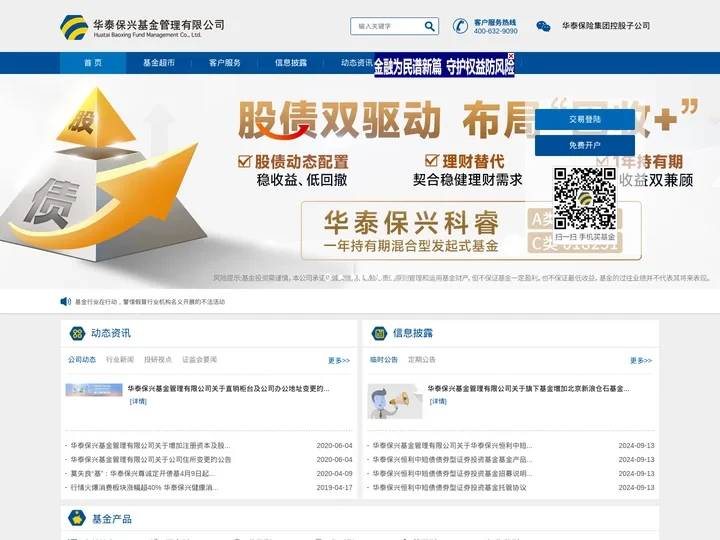Screen dimensions: 720x540
Task: Click the Huatai Baoxing Fund hexagon logo
Action: 74,27
